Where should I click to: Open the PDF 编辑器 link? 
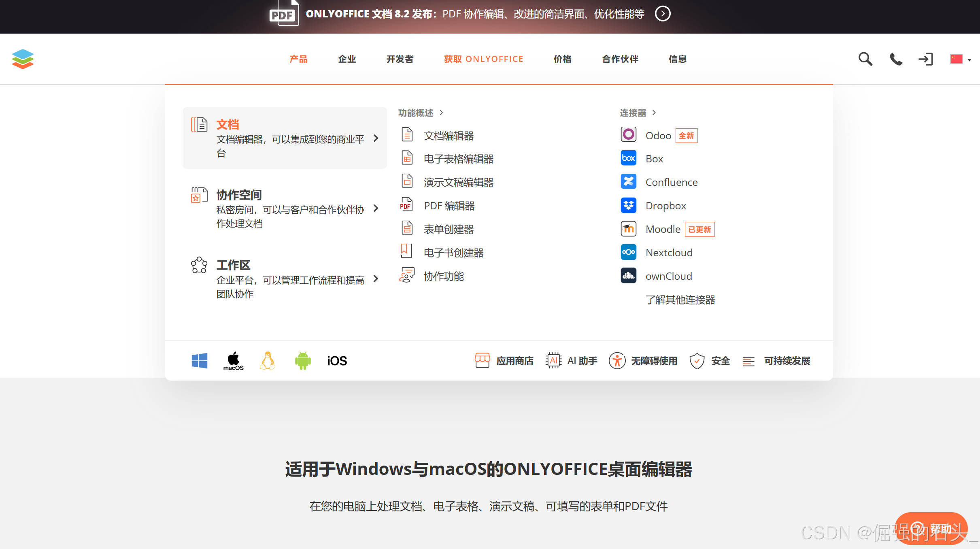click(449, 206)
